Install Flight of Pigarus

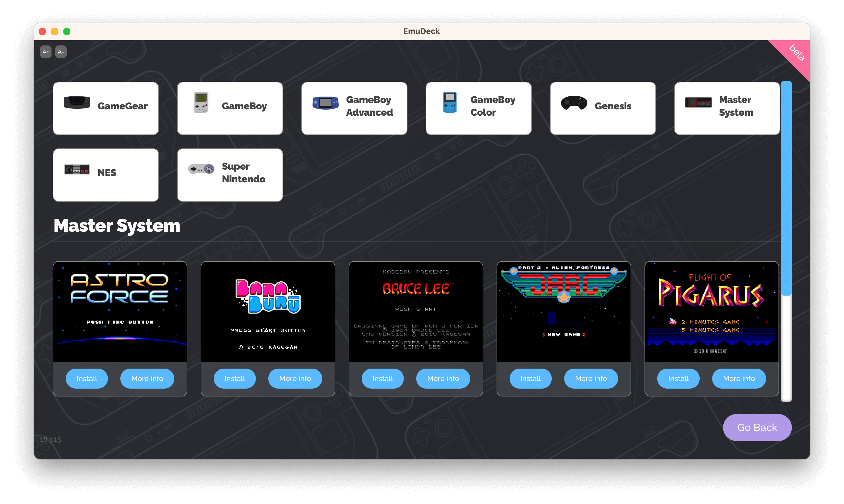(x=678, y=378)
